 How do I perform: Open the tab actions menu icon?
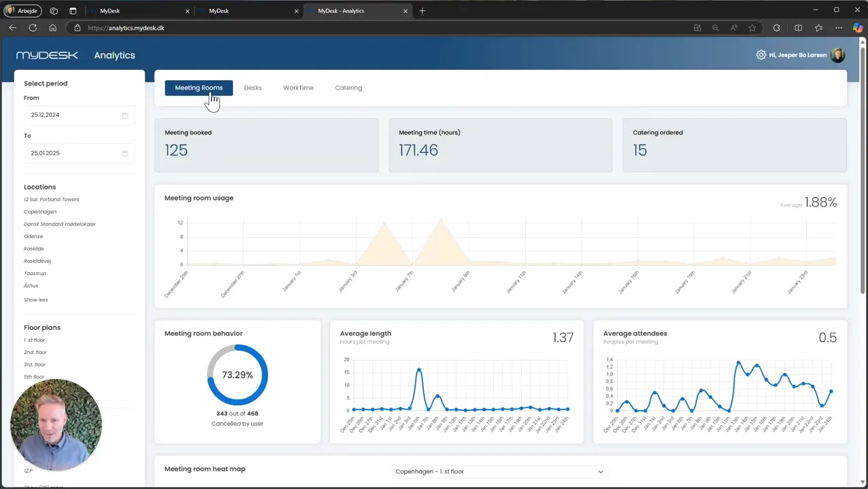click(73, 11)
